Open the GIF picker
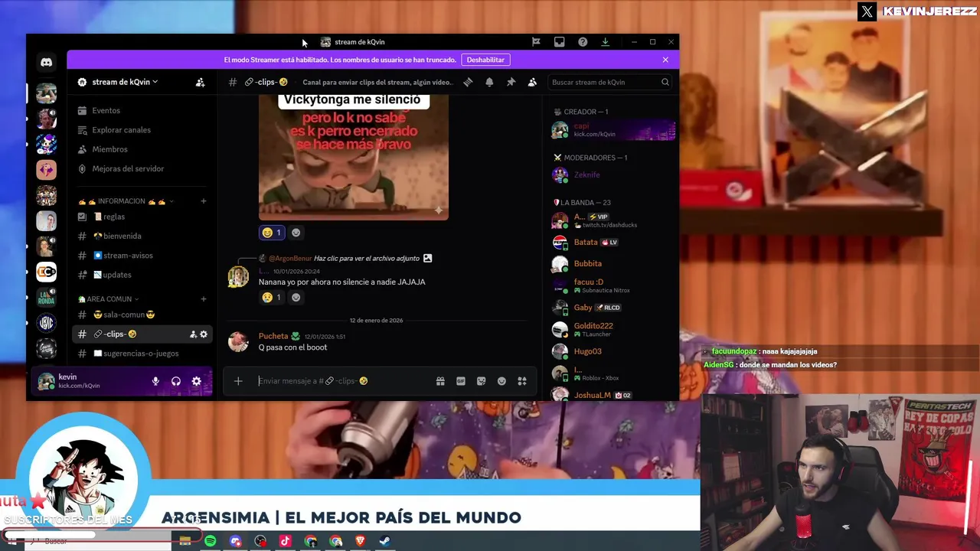Viewport: 980px width, 551px height. (x=461, y=381)
